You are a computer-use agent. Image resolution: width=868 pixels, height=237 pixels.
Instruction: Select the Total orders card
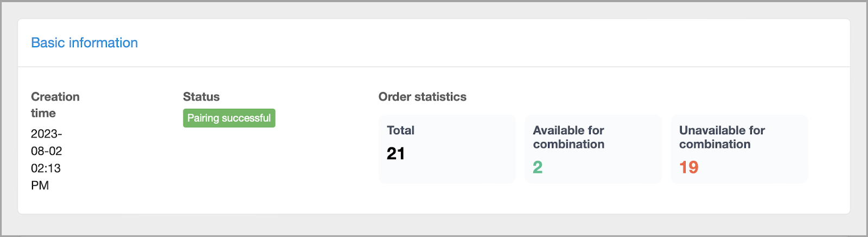pos(447,149)
